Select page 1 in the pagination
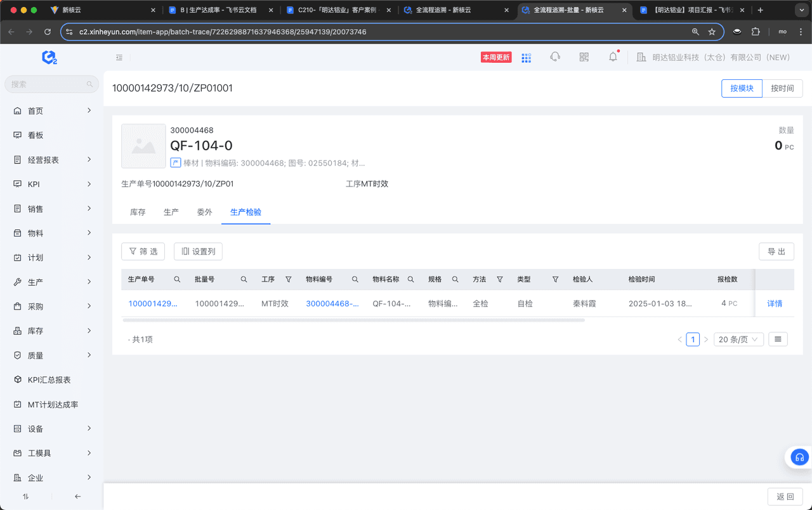 693,339
